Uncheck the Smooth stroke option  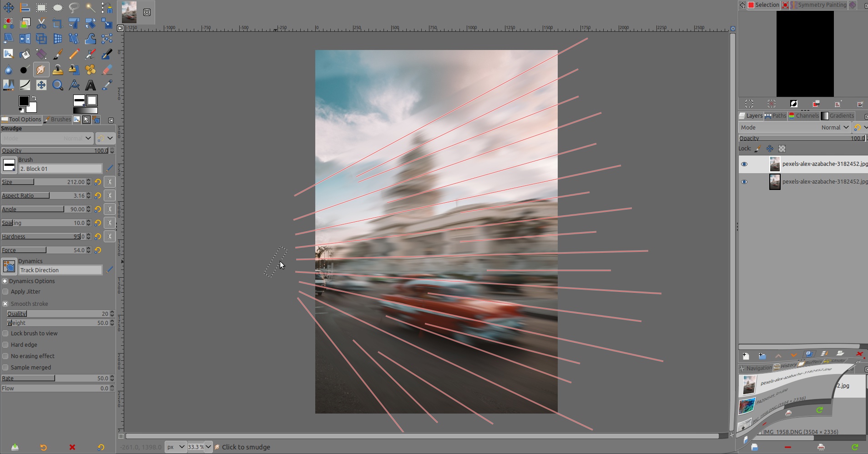pyautogui.click(x=5, y=304)
